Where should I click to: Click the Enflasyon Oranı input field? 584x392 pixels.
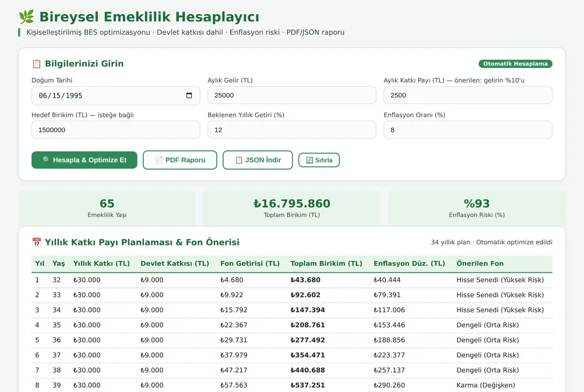click(x=468, y=130)
